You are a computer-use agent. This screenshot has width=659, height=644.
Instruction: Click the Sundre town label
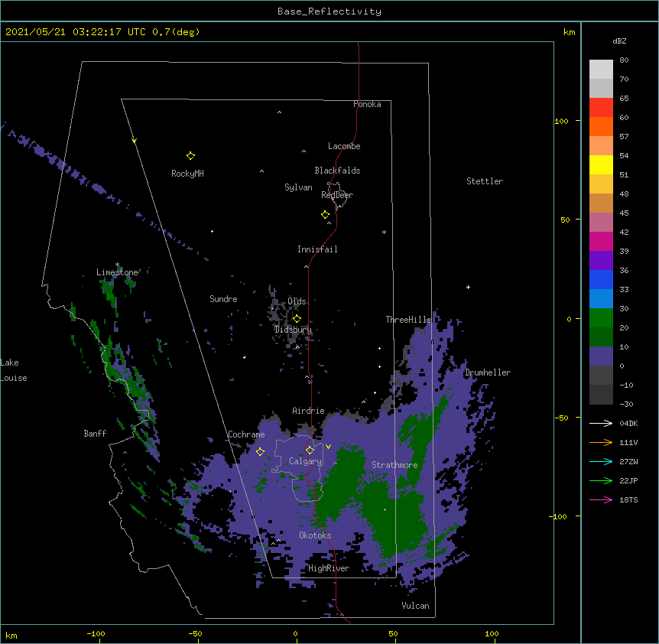click(223, 299)
